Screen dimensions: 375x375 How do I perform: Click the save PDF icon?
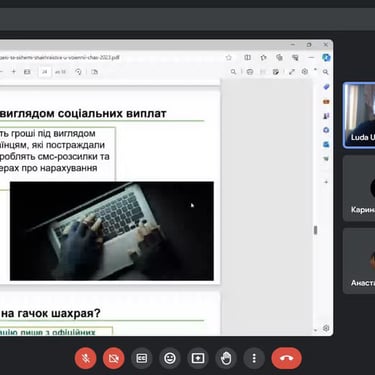(x=263, y=72)
